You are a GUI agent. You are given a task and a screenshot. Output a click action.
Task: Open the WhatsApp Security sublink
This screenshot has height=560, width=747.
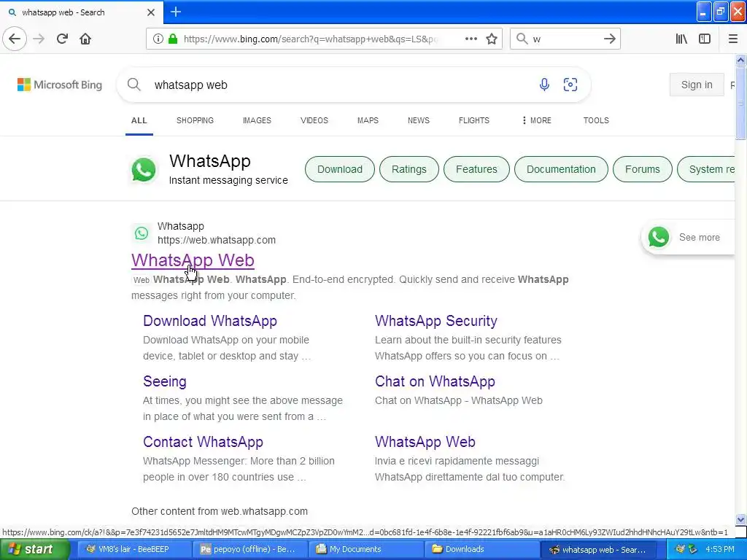click(436, 321)
